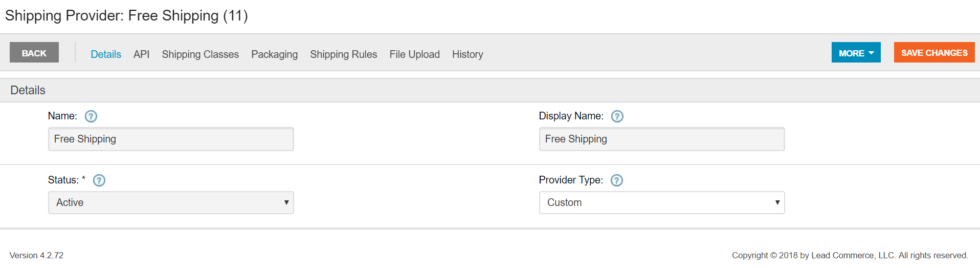Select the Shipping Rules tab
The height and width of the screenshot is (268, 980).
tap(343, 54)
